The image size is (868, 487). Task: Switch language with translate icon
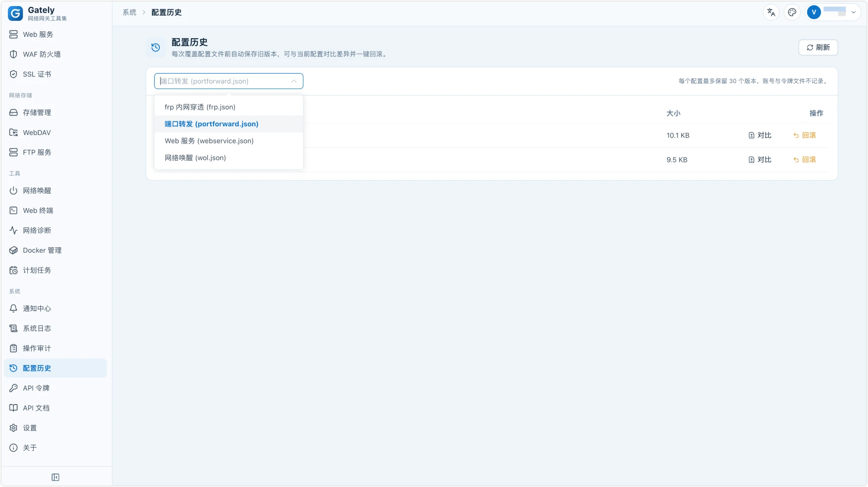coord(771,12)
